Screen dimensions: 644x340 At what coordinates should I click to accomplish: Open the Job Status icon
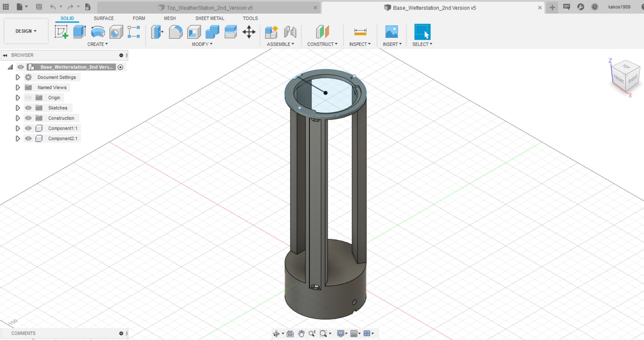[x=581, y=7]
